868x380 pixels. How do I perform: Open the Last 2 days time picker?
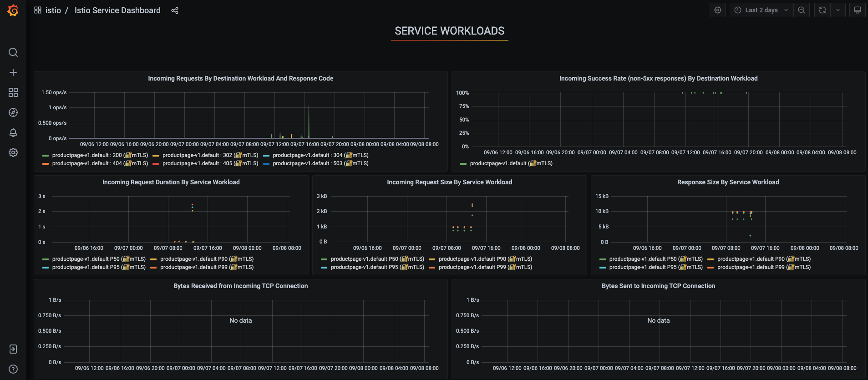[x=761, y=10]
